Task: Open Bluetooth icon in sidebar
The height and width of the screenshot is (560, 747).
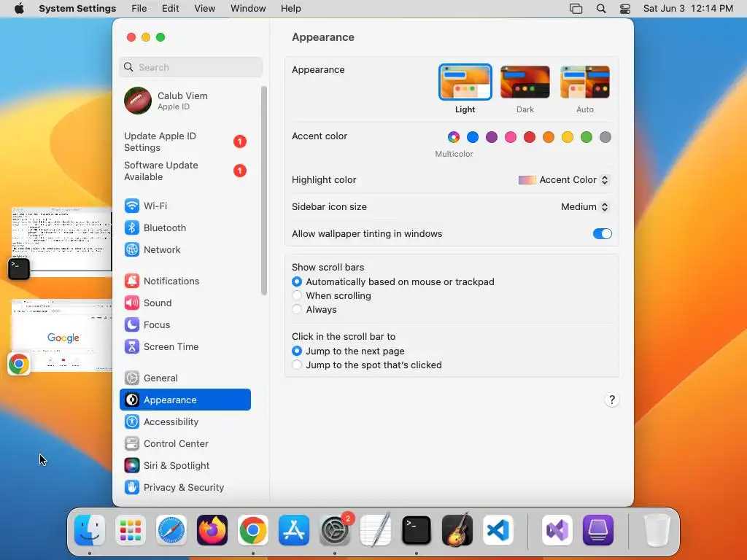Action: (131, 227)
